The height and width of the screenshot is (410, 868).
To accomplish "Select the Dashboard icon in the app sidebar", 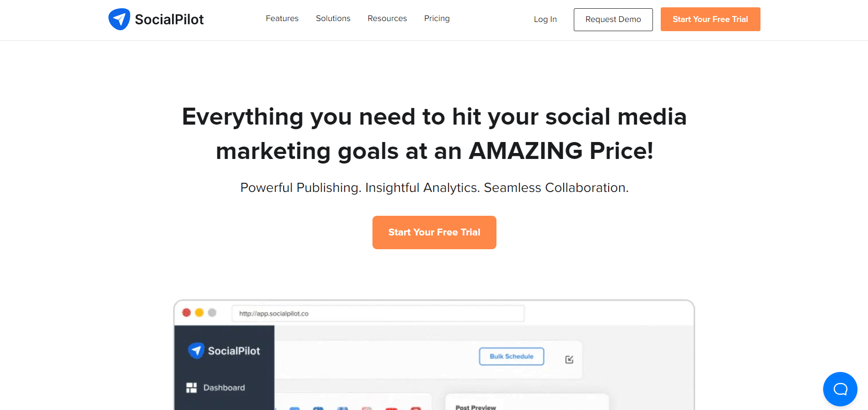I will coord(191,387).
